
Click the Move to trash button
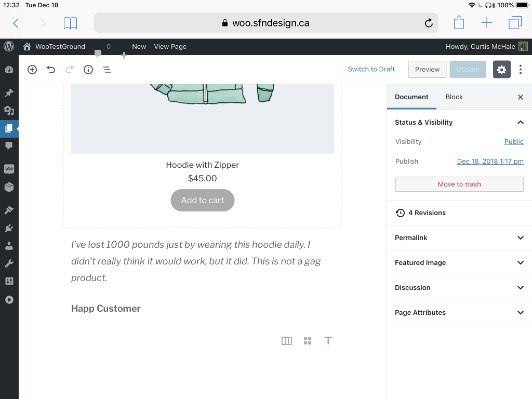(459, 184)
